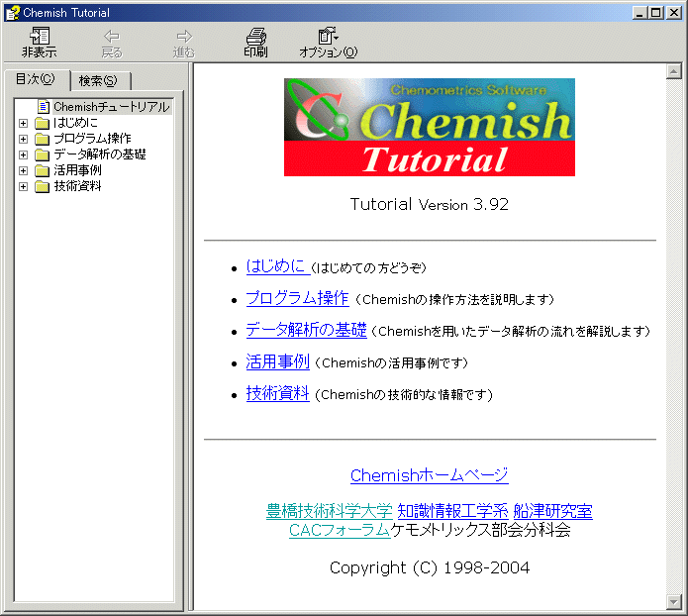
Task: Click the 戻る (Back) arrow icon
Action: [x=112, y=36]
